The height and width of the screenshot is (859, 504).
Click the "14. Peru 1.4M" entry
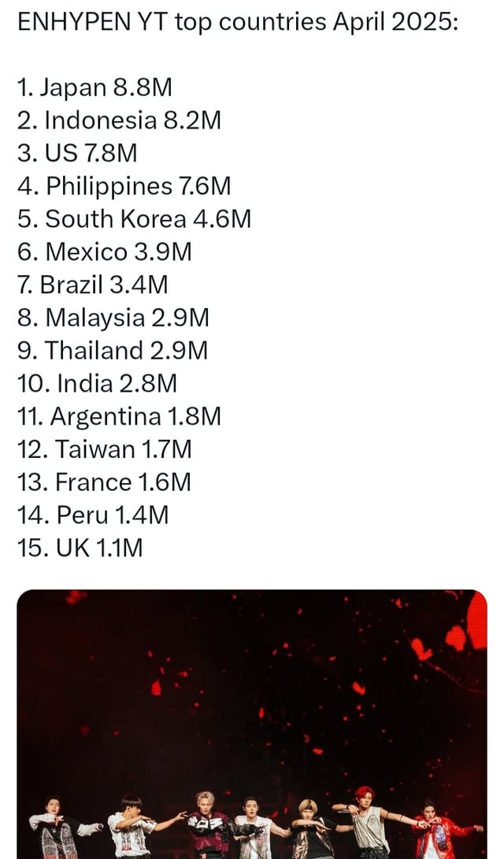coord(93,515)
